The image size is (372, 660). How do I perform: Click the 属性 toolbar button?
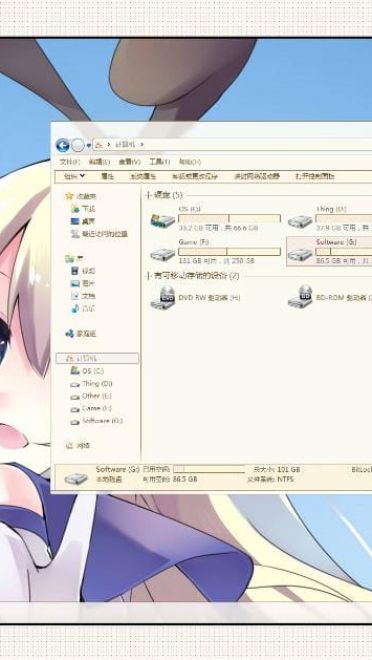[x=107, y=176]
